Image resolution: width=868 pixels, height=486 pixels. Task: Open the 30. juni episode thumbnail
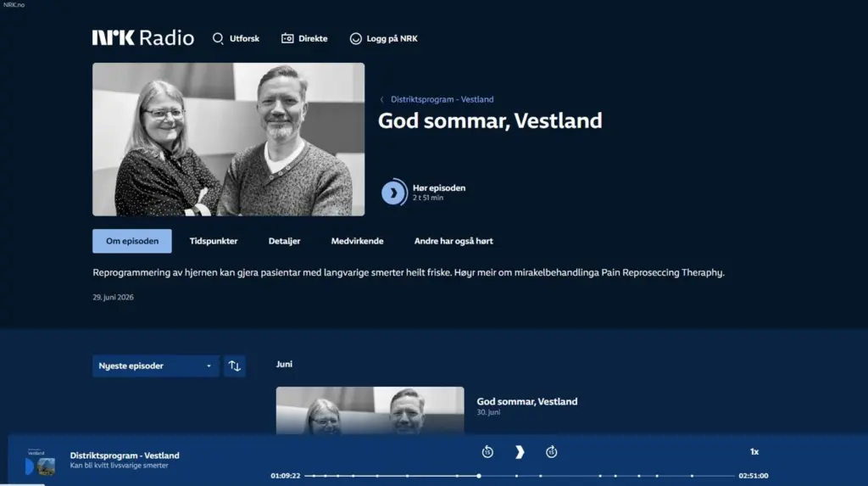[370, 410]
